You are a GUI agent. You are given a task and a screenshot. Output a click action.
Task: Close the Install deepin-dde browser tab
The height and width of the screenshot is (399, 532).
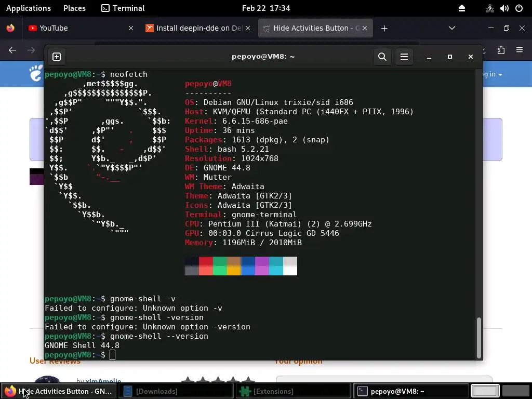coord(248,28)
